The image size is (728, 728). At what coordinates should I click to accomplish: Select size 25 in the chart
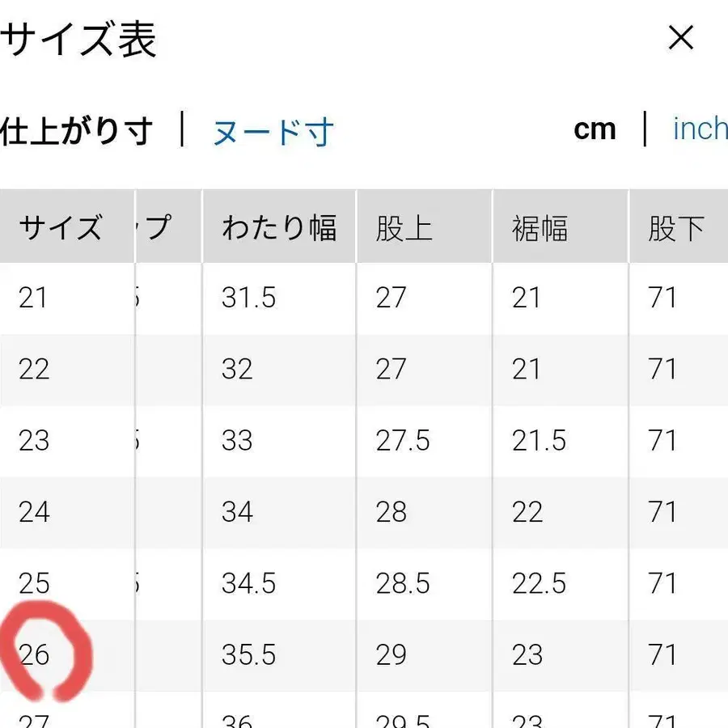click(x=33, y=582)
